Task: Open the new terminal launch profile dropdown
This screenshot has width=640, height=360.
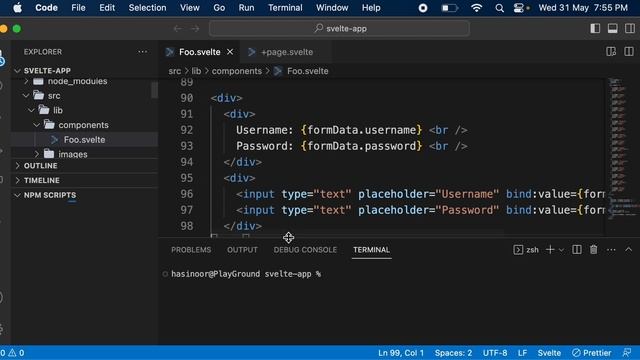Action: click(561, 250)
